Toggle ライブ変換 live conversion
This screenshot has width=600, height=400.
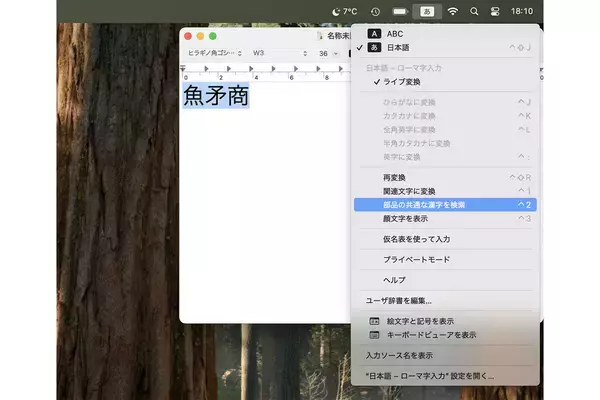point(402,81)
